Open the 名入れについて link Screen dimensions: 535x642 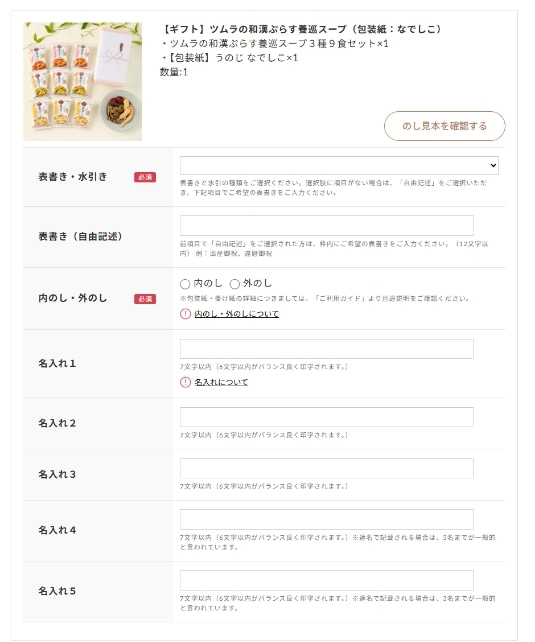coord(221,382)
